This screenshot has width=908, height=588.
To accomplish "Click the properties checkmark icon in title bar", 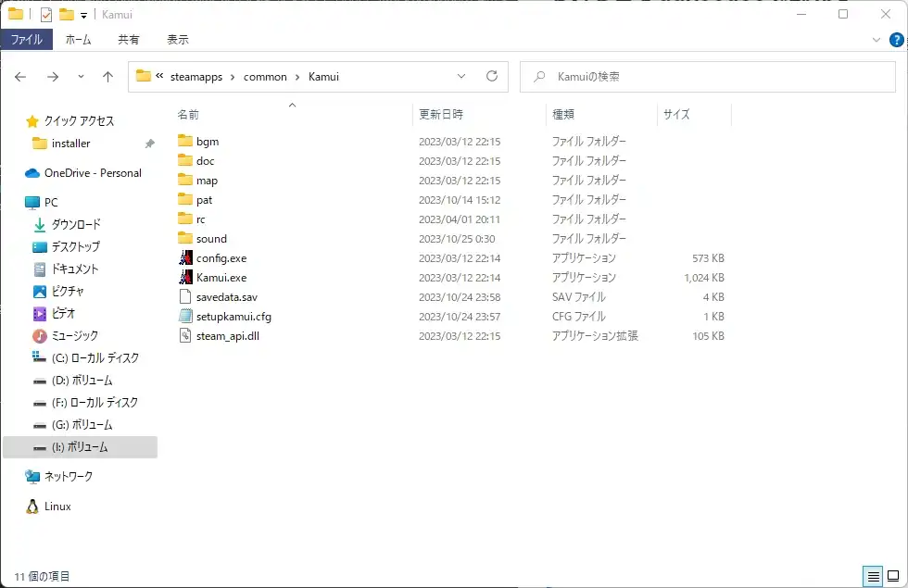I will pos(46,14).
